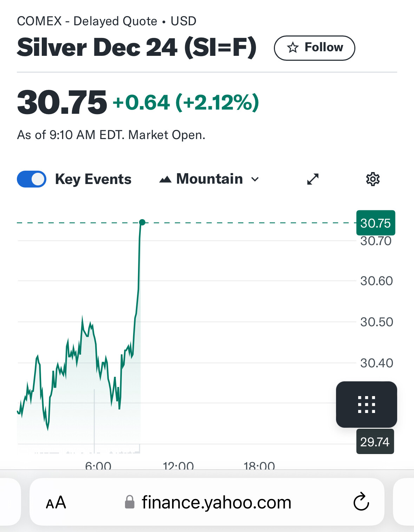Viewport: 414px width, 532px height.
Task: Click the 29.74 previous close price tag
Action: [375, 441]
